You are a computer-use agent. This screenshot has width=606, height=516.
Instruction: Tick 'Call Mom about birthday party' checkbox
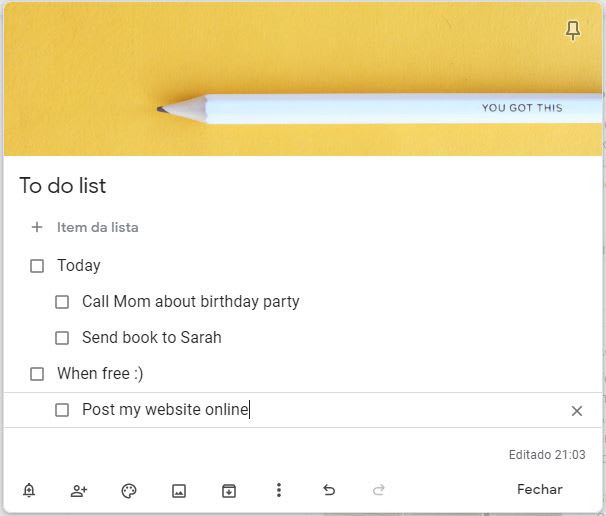(x=62, y=302)
